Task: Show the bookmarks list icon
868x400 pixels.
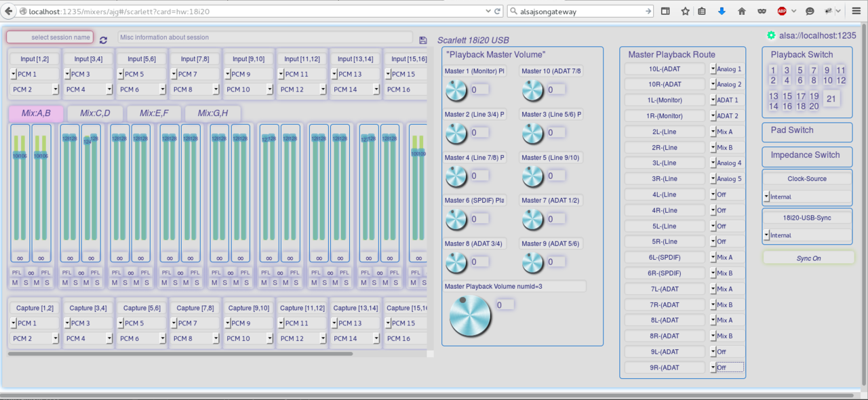Action: click(702, 12)
